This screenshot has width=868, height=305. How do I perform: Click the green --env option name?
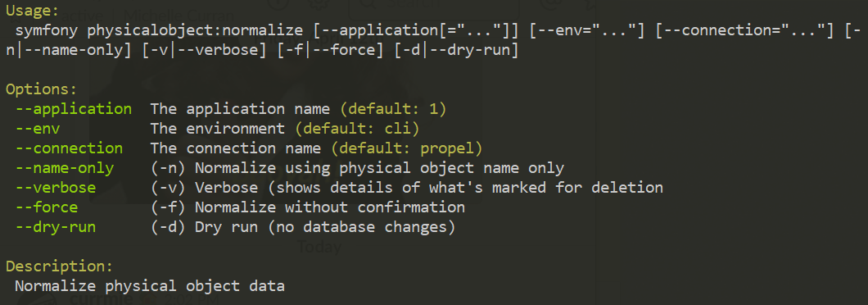(x=38, y=129)
